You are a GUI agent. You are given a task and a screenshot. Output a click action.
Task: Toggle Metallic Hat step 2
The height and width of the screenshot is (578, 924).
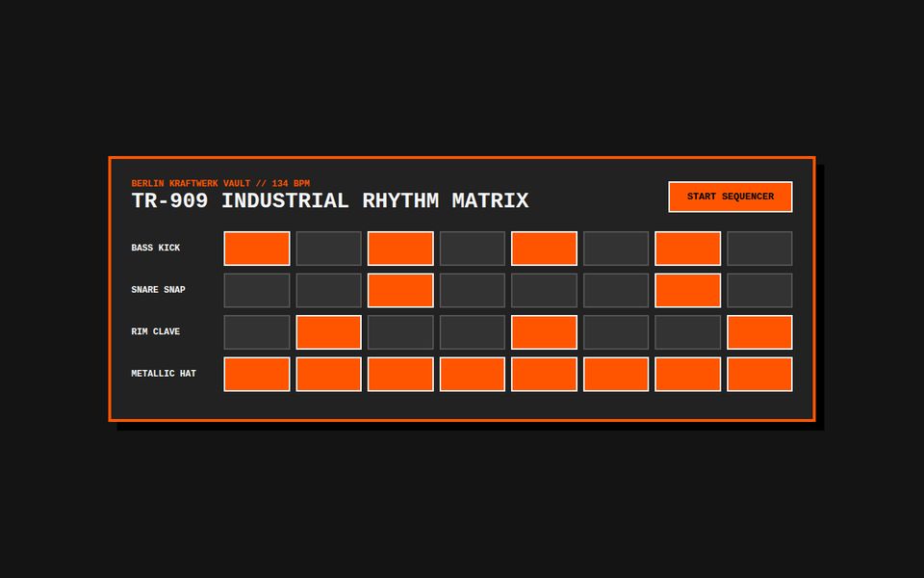point(329,374)
